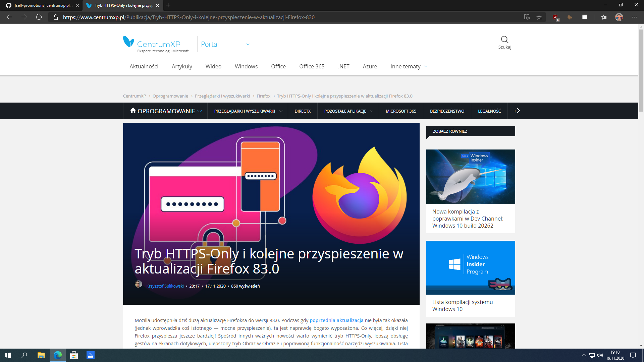
Task: Open the Aktualności menu item
Action: [x=144, y=66]
